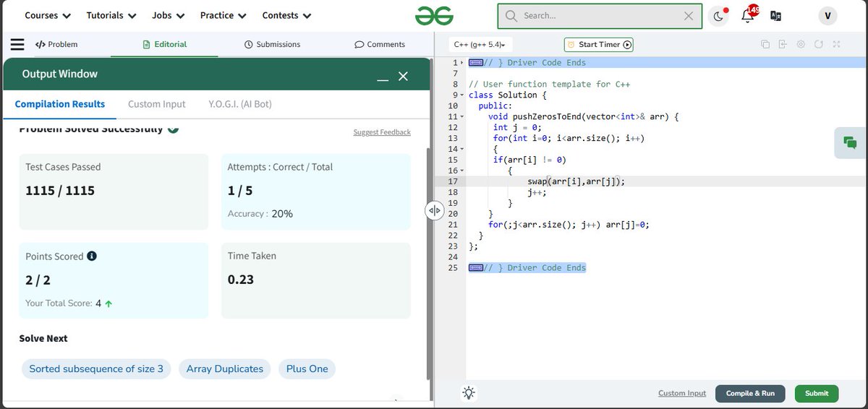Image resolution: width=868 pixels, height=409 pixels.
Task: Copy code using the copy icon
Action: (765, 44)
